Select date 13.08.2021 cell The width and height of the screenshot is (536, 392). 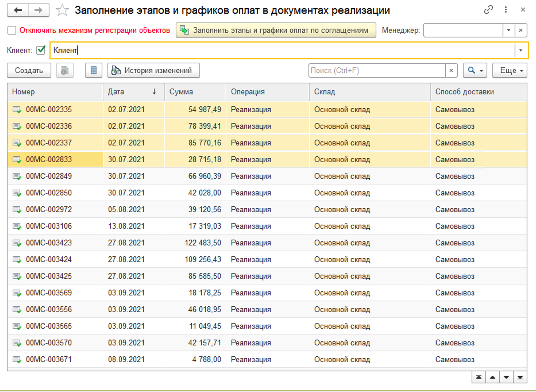click(x=126, y=226)
